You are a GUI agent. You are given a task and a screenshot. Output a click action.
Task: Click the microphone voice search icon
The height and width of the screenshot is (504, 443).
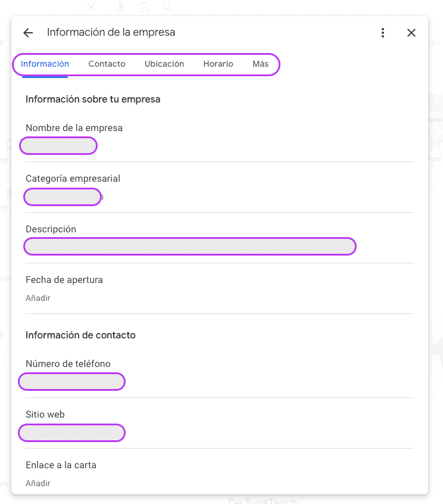click(120, 7)
